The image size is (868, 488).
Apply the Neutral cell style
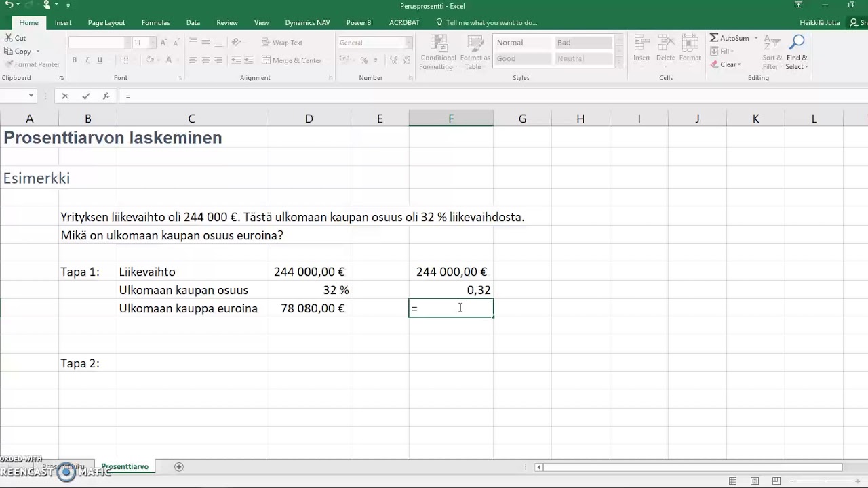coord(583,59)
